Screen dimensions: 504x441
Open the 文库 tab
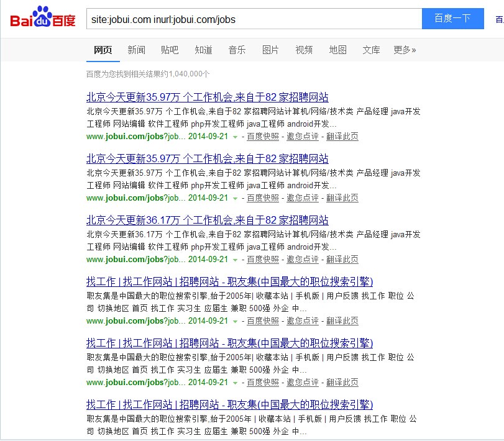coord(371,50)
